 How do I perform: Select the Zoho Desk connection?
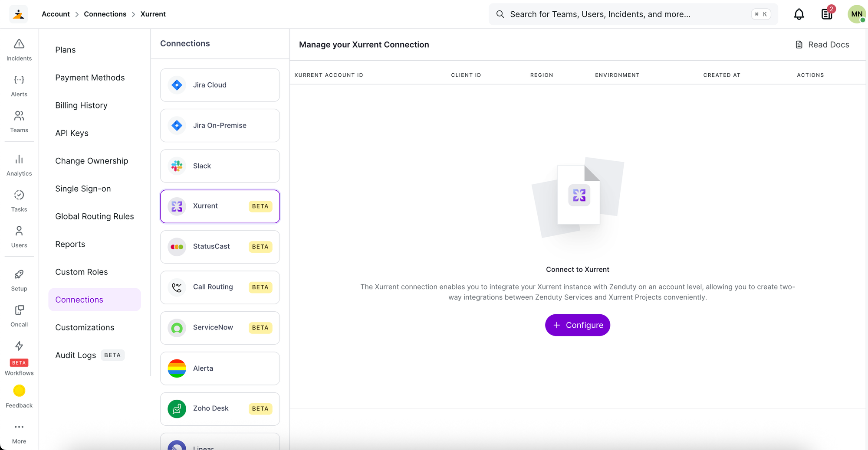click(x=220, y=409)
